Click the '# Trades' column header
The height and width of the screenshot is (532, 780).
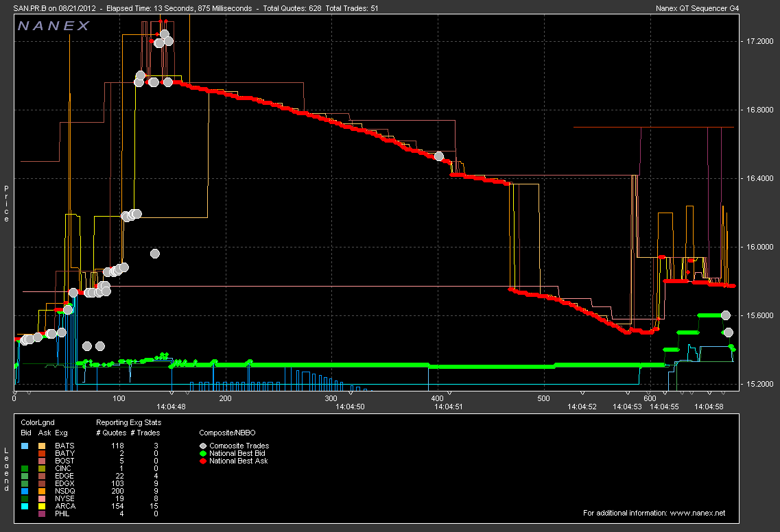pyautogui.click(x=145, y=433)
